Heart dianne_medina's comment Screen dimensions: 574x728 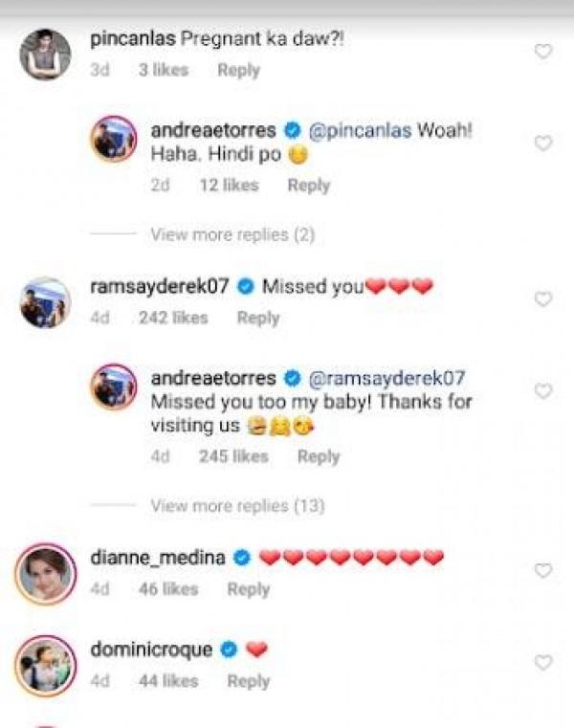(542, 570)
